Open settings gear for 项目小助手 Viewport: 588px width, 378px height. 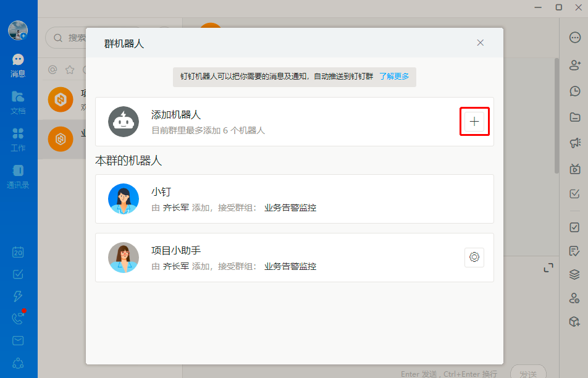pyautogui.click(x=474, y=257)
